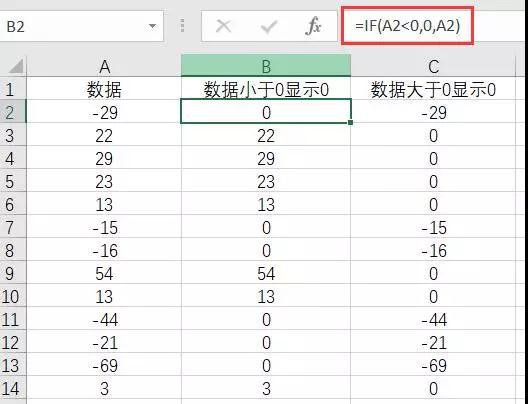528x404 pixels.
Task: Click header cell 数据大于0显示0
Action: (x=433, y=89)
